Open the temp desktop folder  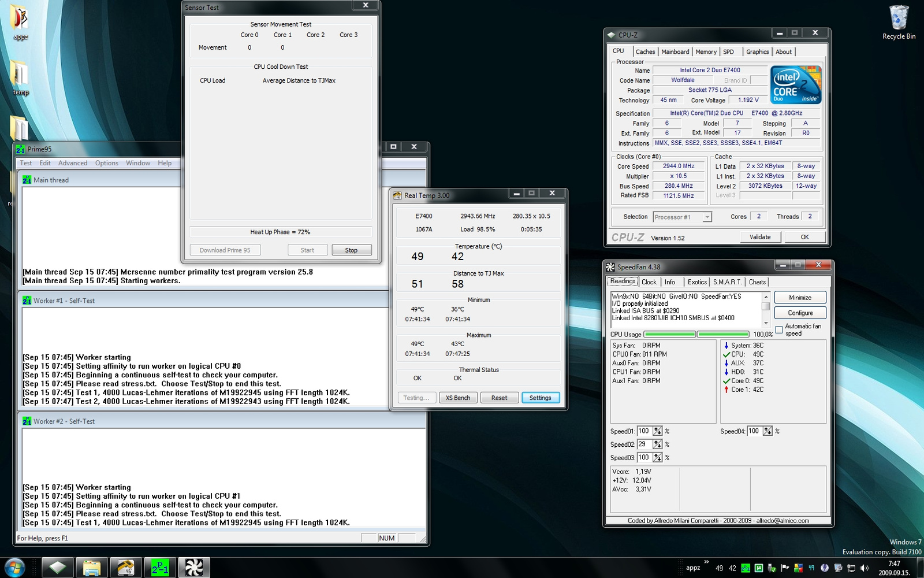[x=20, y=78]
